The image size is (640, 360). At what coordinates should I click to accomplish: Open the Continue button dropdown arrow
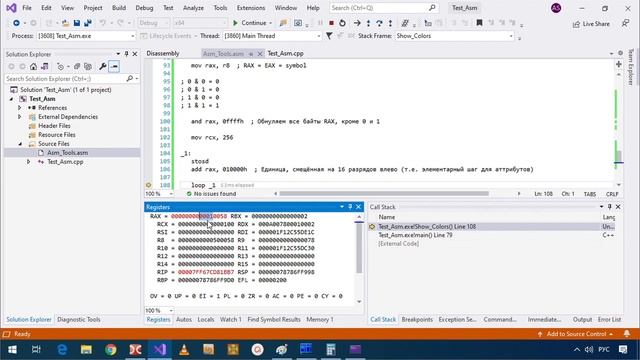pyautogui.click(x=270, y=23)
